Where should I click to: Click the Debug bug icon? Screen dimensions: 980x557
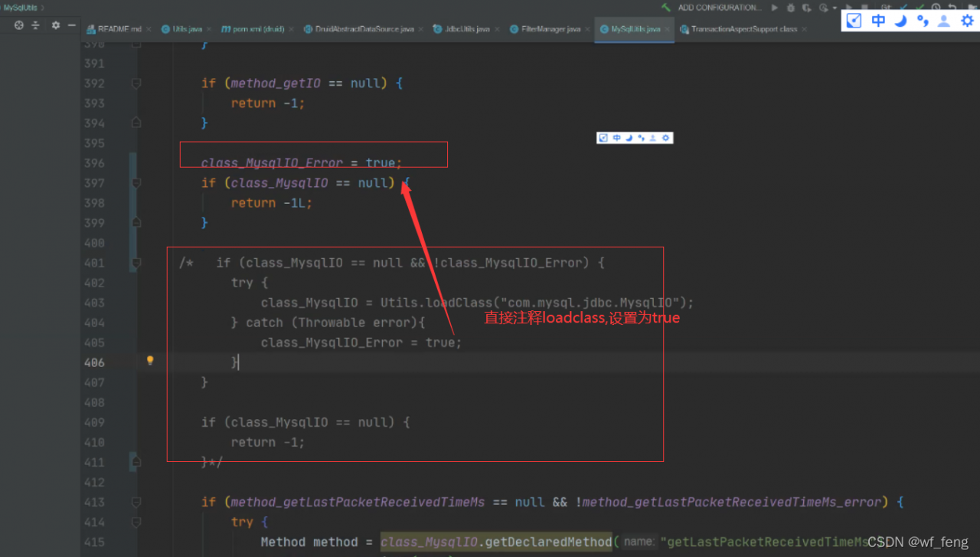[x=791, y=8]
